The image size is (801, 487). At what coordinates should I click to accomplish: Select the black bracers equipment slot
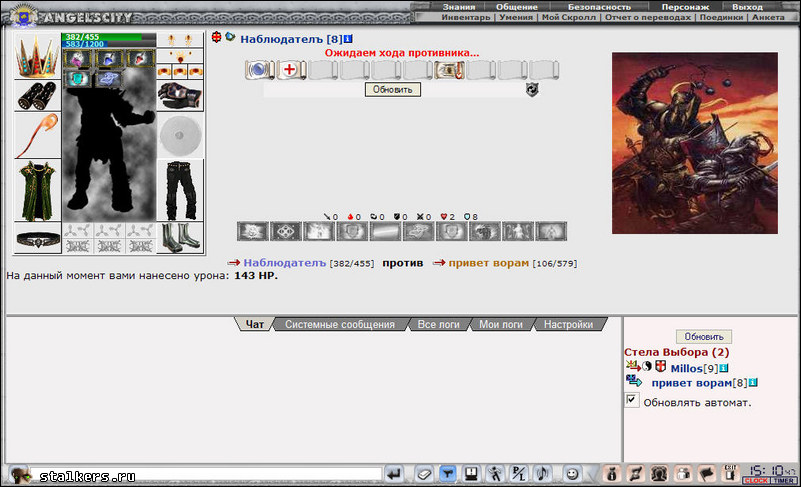(x=37, y=96)
